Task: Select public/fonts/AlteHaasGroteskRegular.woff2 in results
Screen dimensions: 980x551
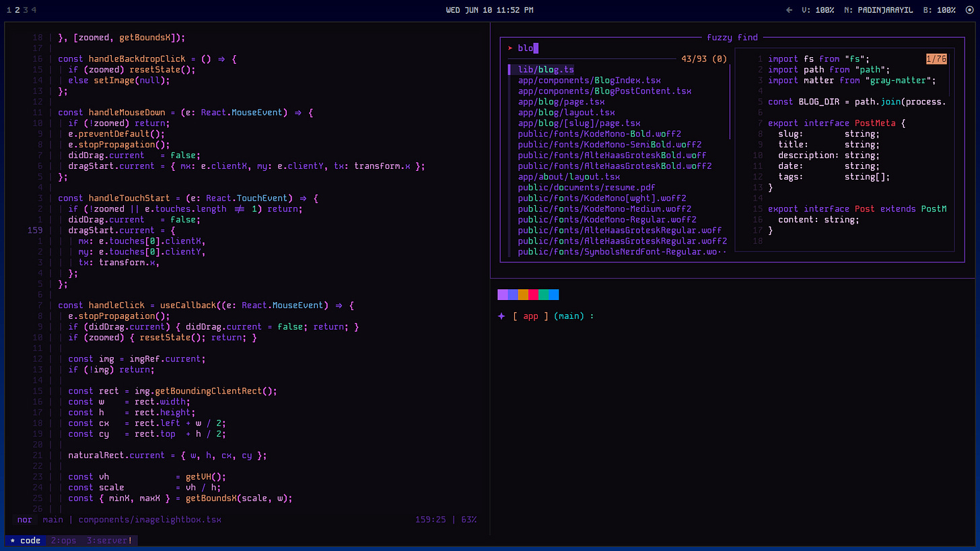Action: (x=623, y=242)
